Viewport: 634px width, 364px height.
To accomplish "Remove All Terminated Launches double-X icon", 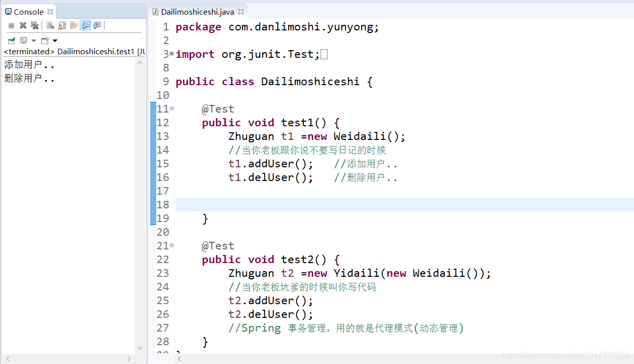I will point(34,25).
